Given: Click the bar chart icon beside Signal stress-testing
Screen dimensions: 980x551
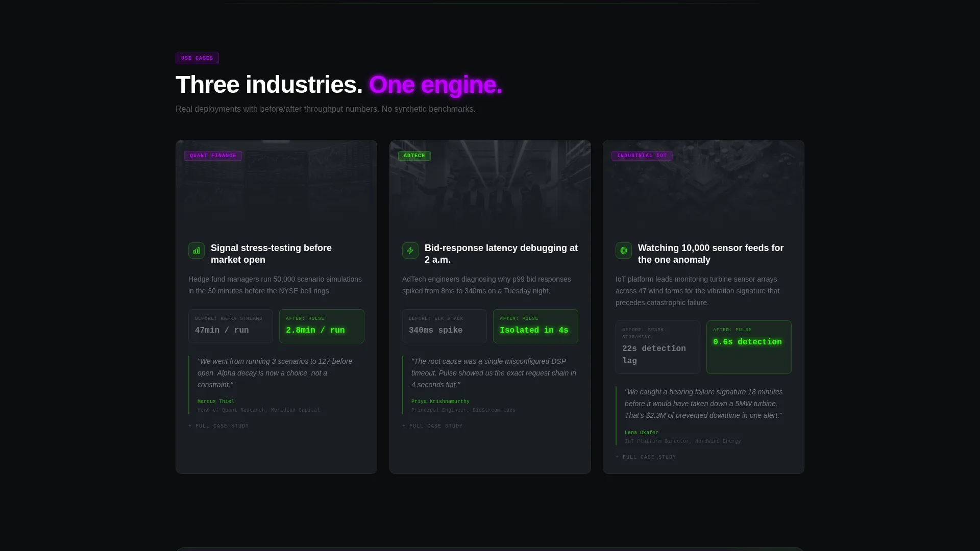Looking at the screenshot, I should 197,251.
